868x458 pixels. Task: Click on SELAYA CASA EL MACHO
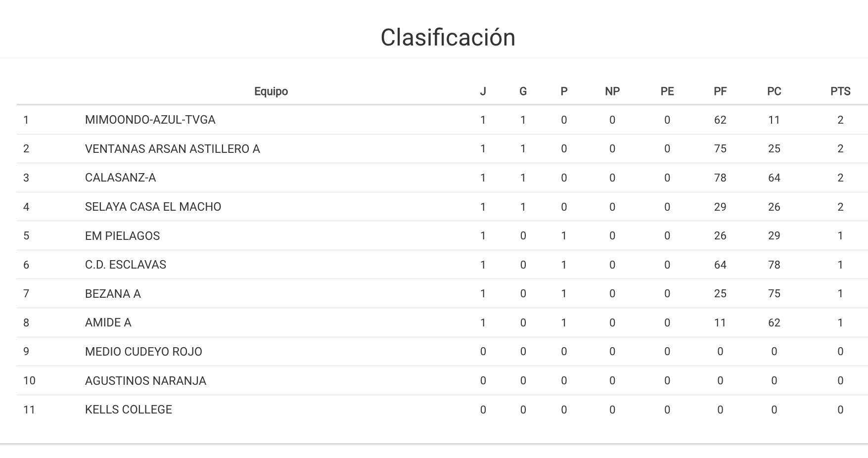click(153, 207)
